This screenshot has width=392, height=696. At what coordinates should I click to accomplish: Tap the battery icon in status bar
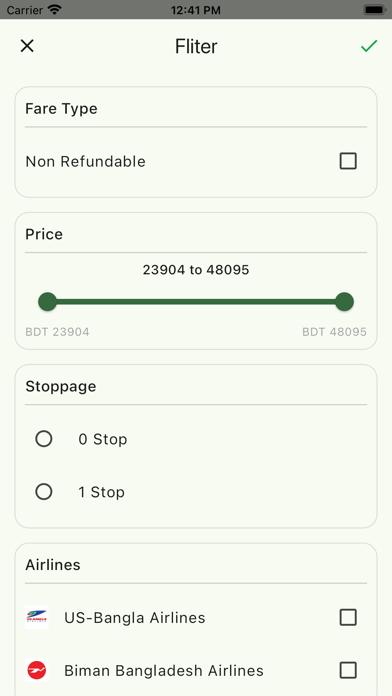[375, 10]
